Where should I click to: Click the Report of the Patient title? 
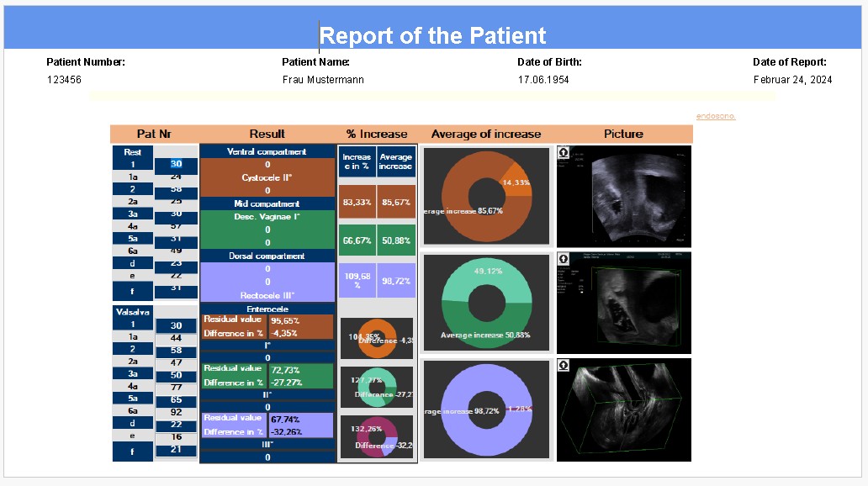[x=432, y=35]
